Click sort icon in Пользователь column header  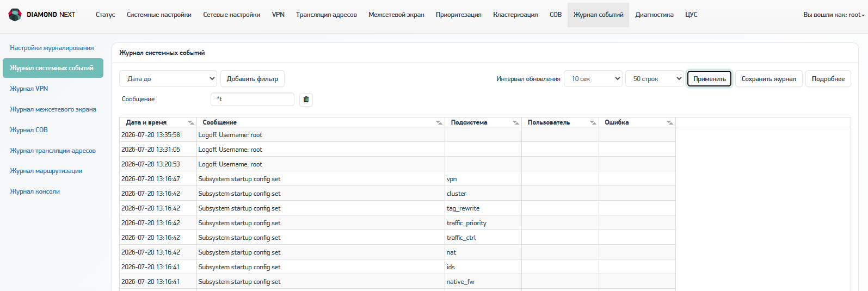click(x=593, y=122)
